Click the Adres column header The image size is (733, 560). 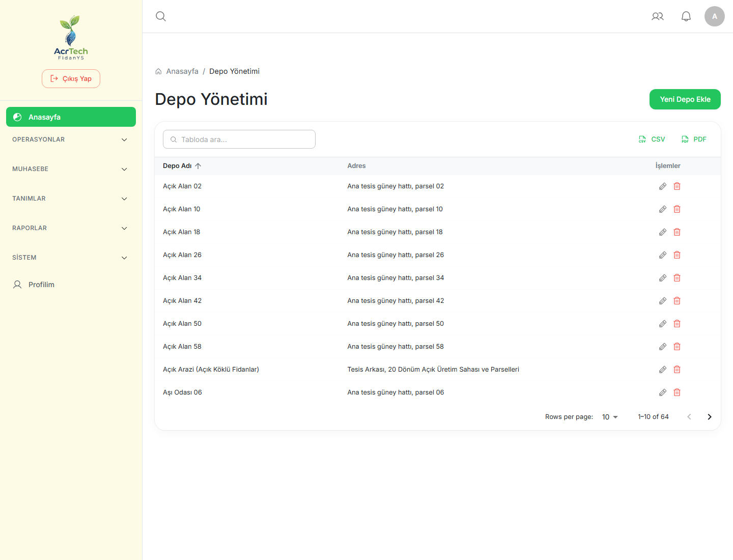click(356, 166)
